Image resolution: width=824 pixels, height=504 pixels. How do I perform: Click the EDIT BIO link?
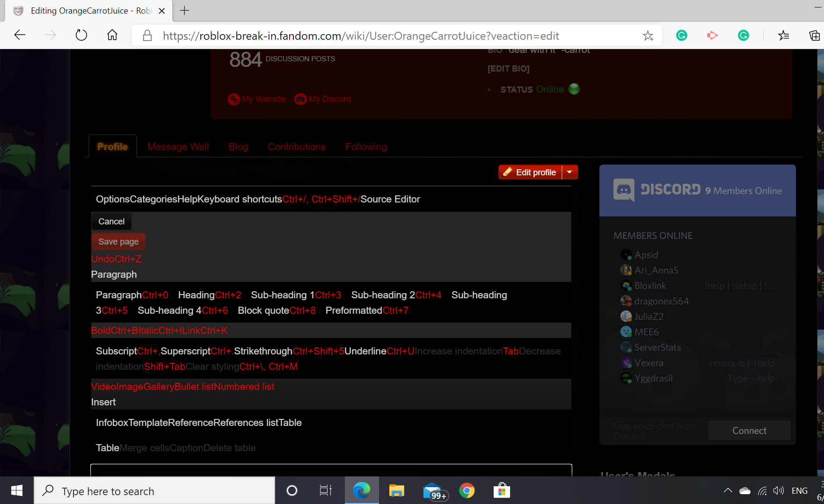(509, 69)
